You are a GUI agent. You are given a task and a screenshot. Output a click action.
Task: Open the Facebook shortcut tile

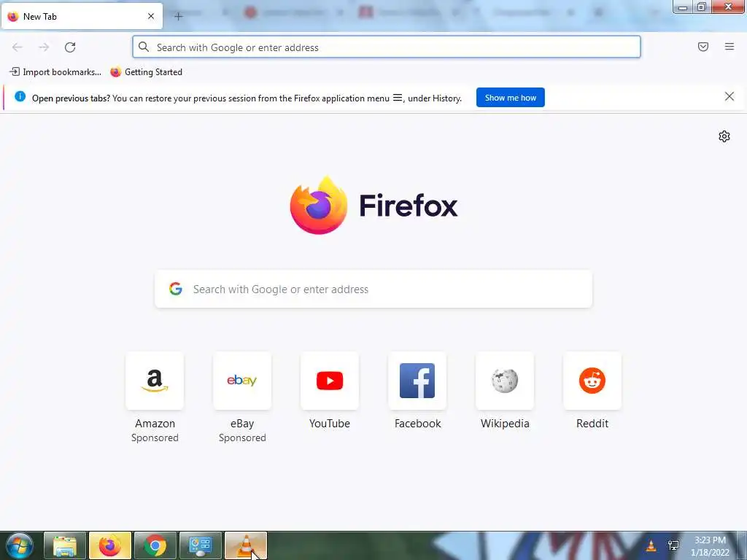pos(417,391)
